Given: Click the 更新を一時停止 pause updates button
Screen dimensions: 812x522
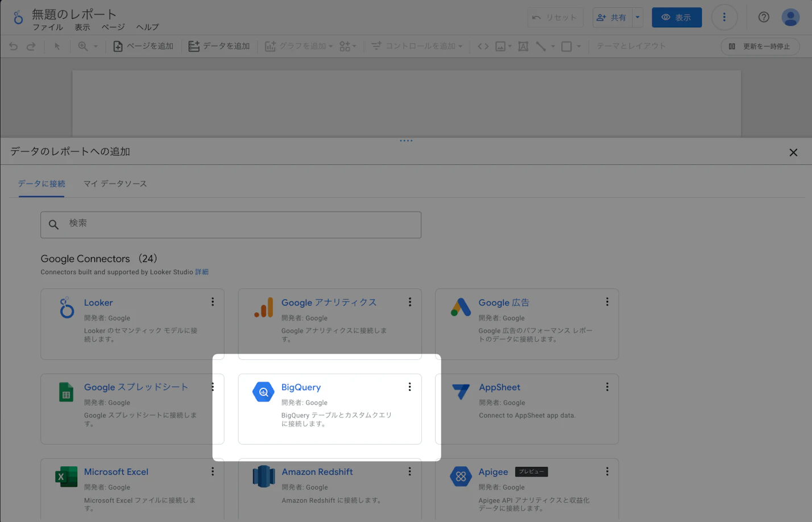Looking at the screenshot, I should [760, 46].
